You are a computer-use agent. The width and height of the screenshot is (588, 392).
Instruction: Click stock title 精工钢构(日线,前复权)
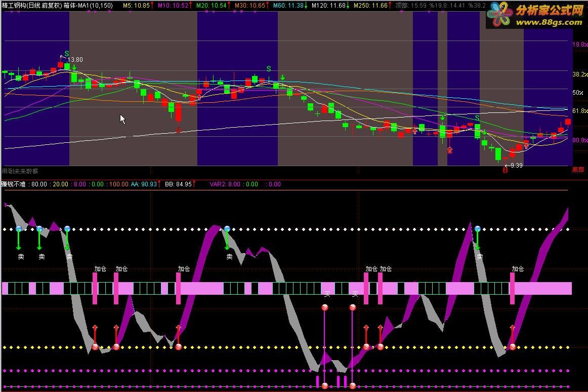click(31, 5)
